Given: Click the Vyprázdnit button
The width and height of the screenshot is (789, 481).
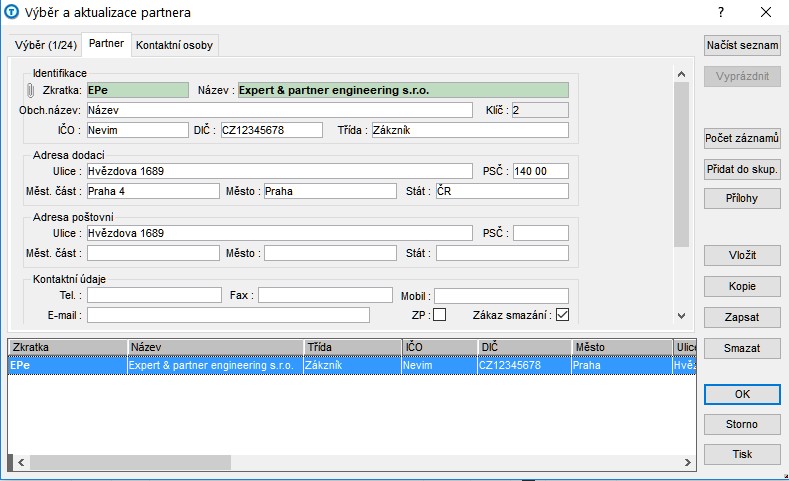Looking at the screenshot, I should 742,76.
